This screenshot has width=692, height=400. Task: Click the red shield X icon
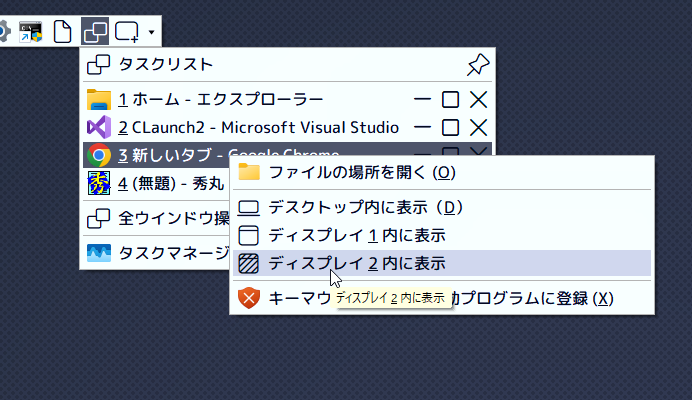tap(248, 298)
